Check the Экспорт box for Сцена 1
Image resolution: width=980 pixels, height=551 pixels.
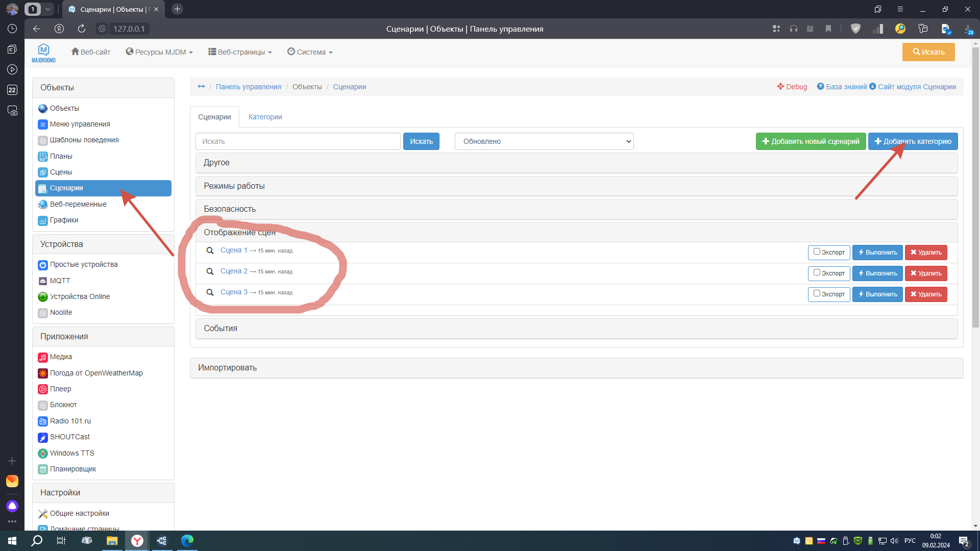click(x=817, y=252)
